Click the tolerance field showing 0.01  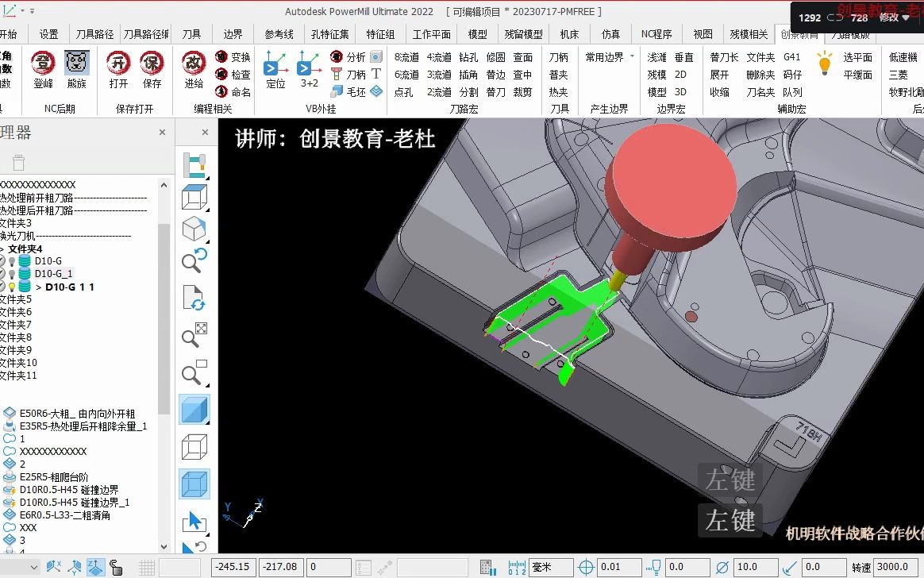click(x=618, y=567)
